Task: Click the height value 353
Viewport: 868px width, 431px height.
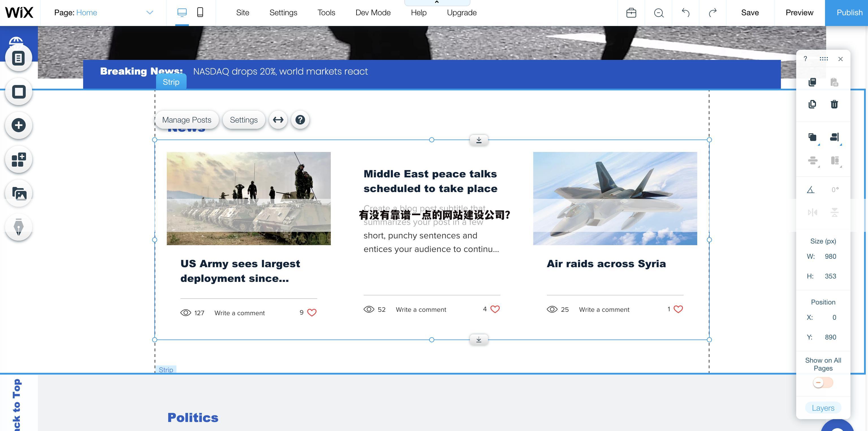Action: pos(830,277)
